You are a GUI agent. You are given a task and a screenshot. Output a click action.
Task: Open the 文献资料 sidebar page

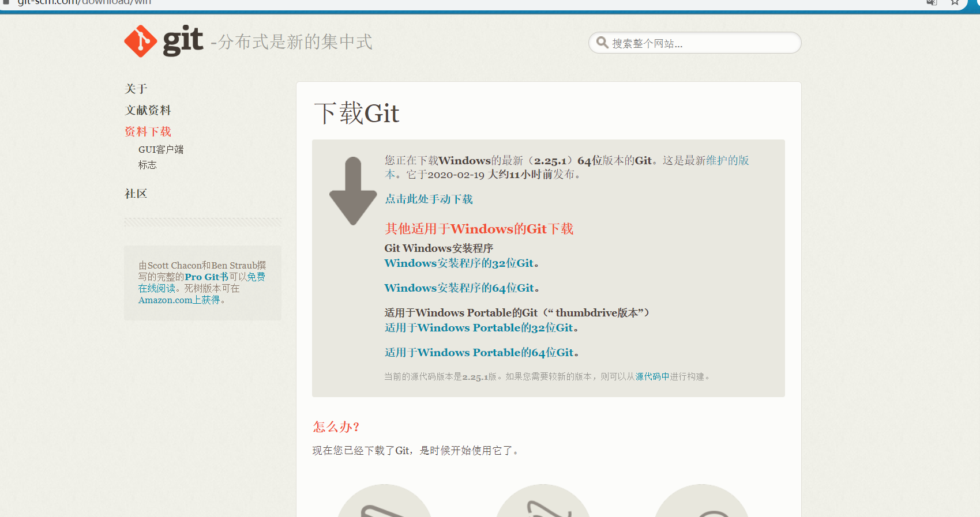pyautogui.click(x=148, y=110)
